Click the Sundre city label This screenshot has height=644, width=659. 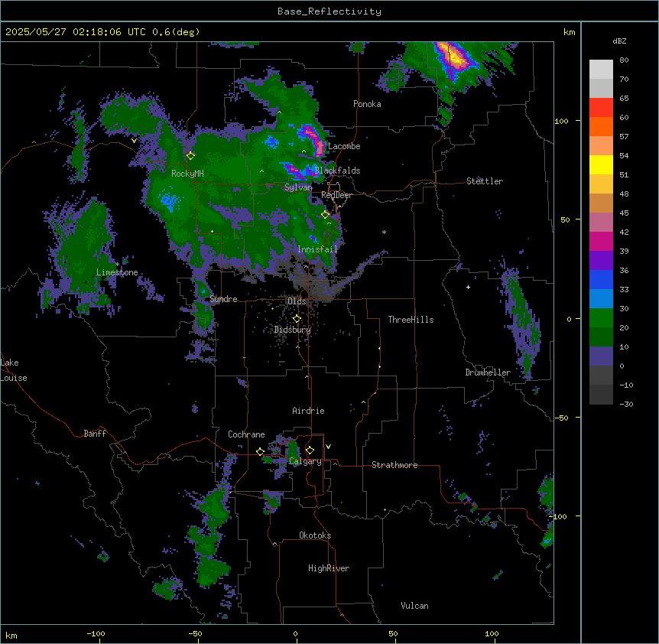223,299
